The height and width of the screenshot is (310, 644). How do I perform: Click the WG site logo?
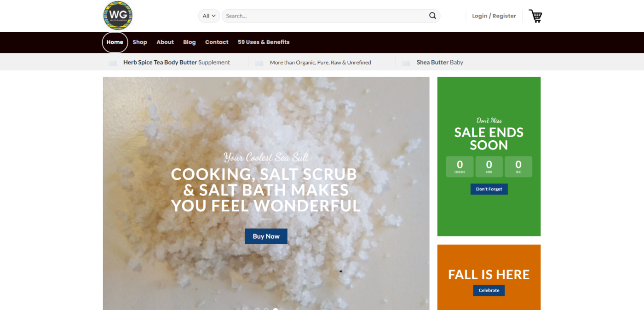pos(118,16)
